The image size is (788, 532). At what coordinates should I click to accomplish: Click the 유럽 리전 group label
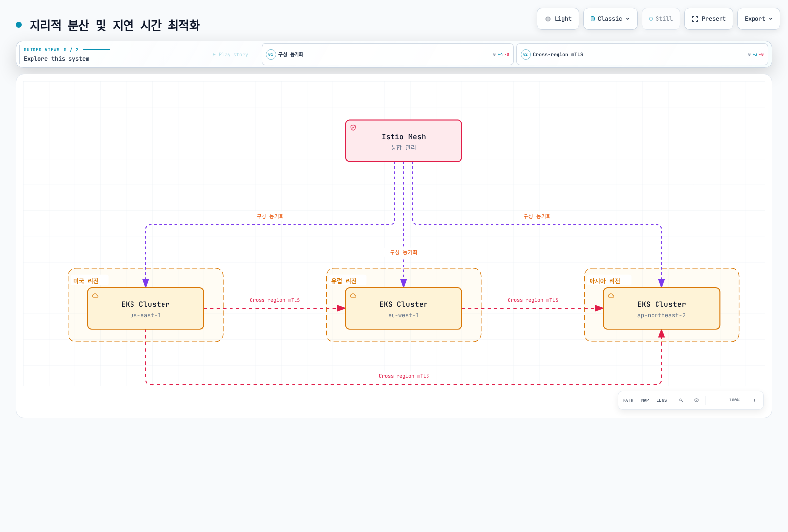click(344, 281)
